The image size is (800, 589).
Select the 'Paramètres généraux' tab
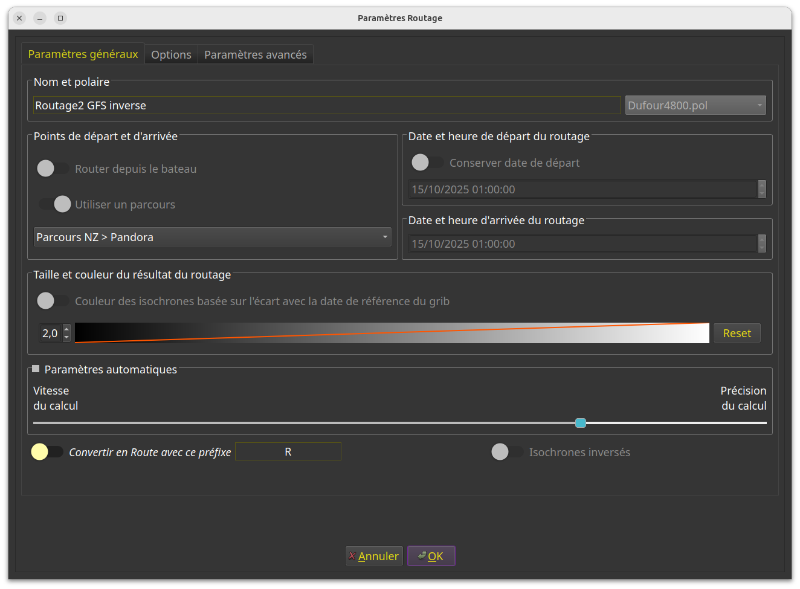(x=83, y=55)
